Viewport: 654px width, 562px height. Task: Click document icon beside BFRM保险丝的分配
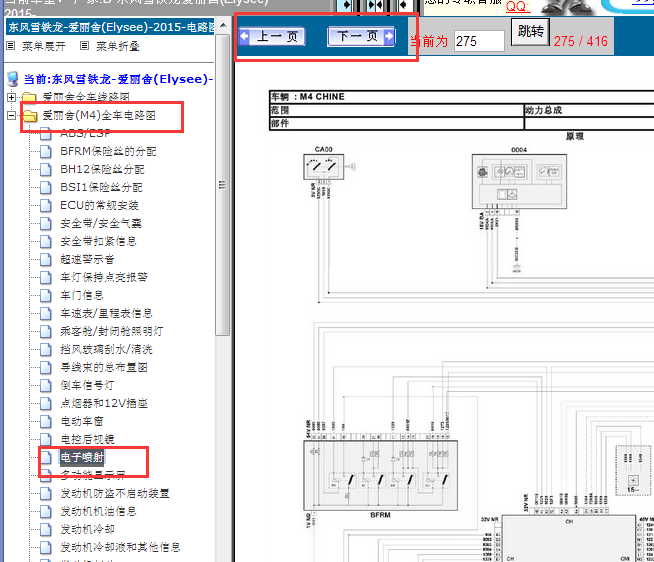[x=45, y=151]
